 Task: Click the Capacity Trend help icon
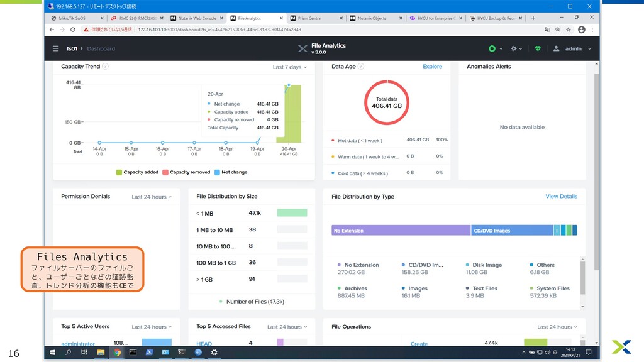click(105, 67)
